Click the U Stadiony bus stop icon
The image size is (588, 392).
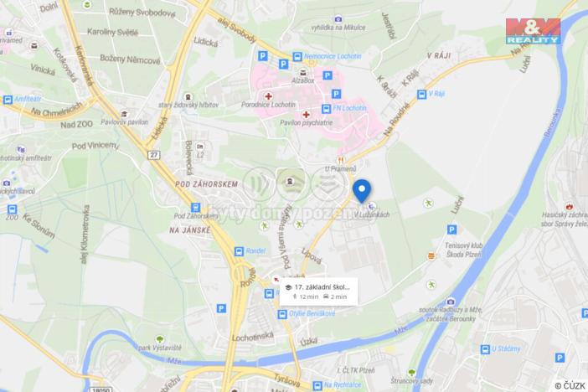click(x=485, y=349)
